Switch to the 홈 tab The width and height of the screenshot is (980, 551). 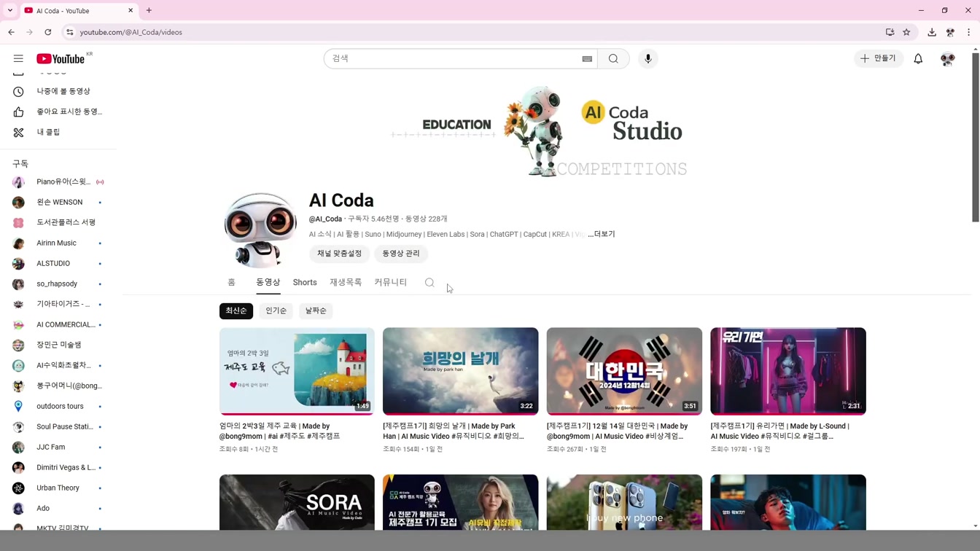point(231,282)
